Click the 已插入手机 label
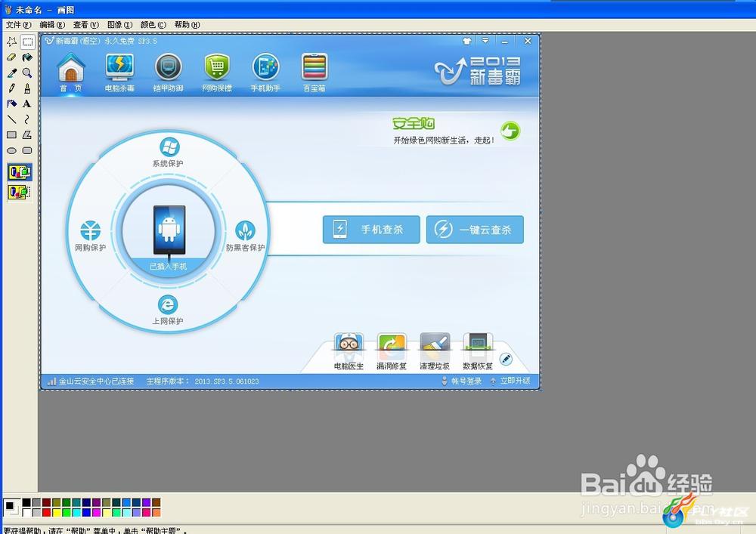This screenshot has width=756, height=534. click(168, 267)
